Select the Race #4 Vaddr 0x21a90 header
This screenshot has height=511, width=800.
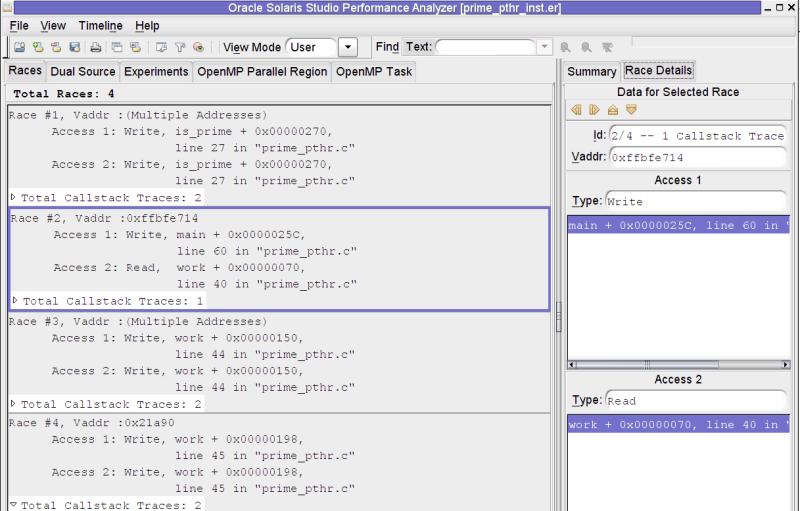pos(92,423)
